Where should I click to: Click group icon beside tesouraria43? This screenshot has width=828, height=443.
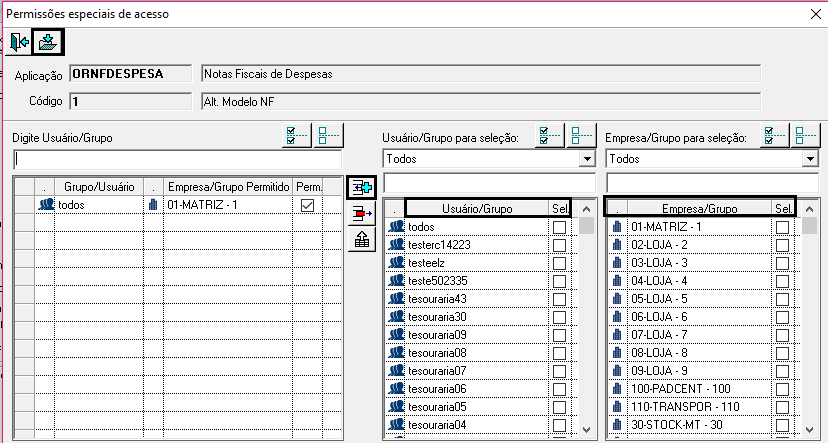396,299
